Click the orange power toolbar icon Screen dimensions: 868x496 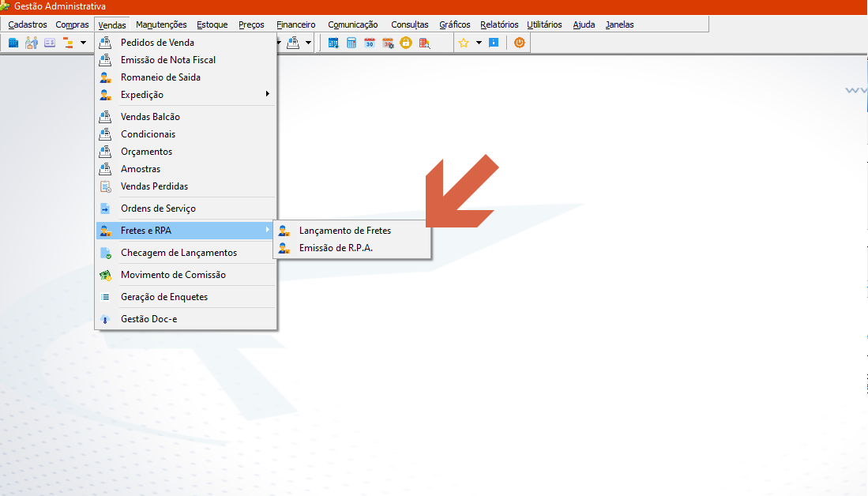click(x=519, y=43)
